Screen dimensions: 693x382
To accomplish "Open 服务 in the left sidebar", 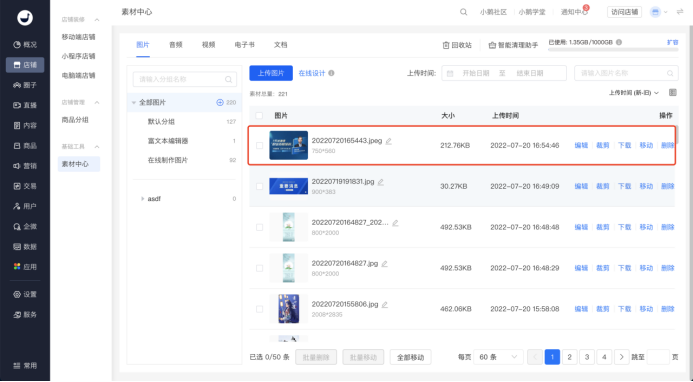I will point(25,315).
